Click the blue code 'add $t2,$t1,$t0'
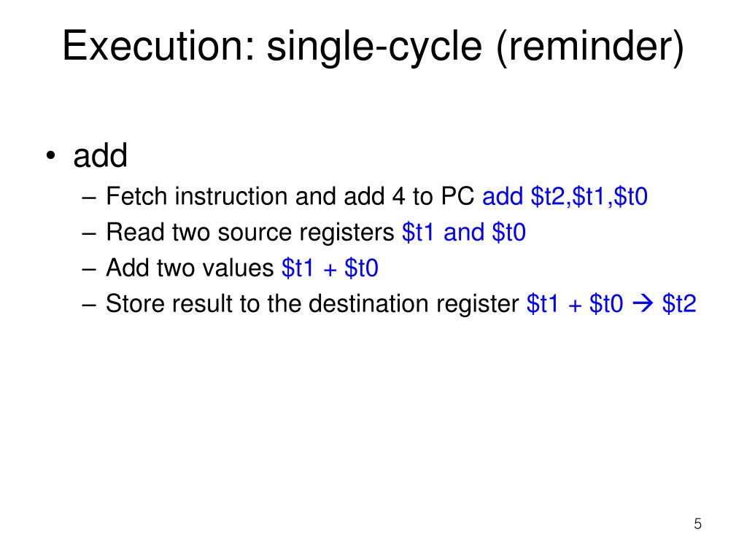Image resolution: width=747 pixels, height=560 pixels. point(565,197)
